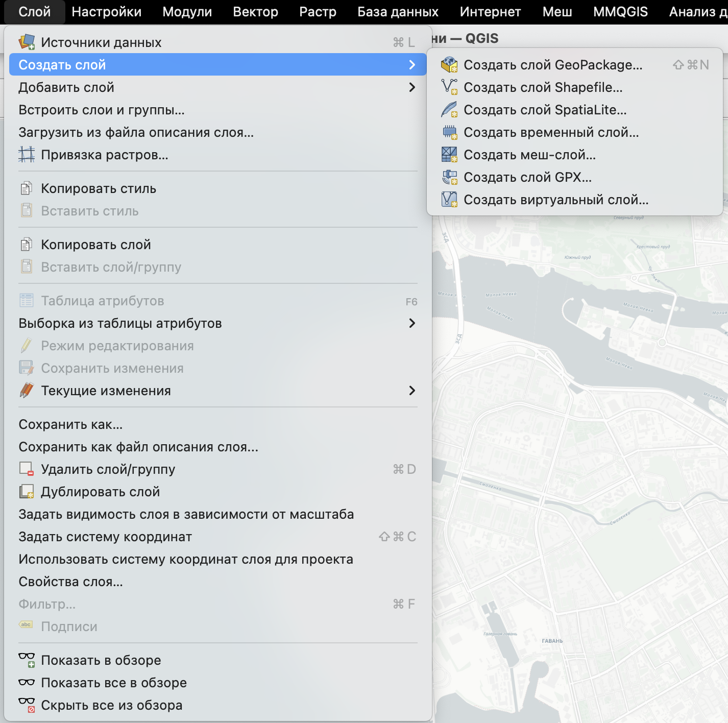Click the SpatiaLite feather icon
728x723 pixels.
coord(449,110)
